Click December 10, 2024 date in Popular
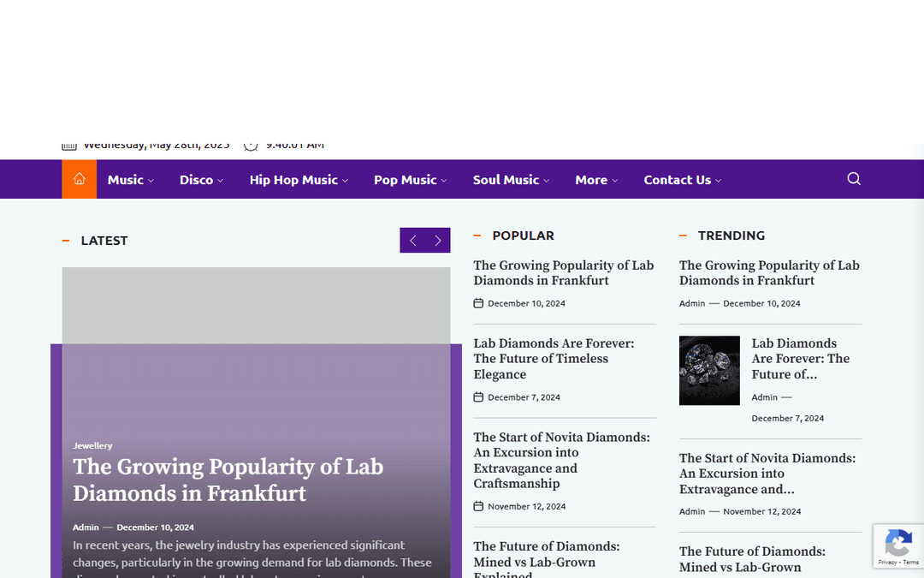This screenshot has width=924, height=578. pos(526,303)
